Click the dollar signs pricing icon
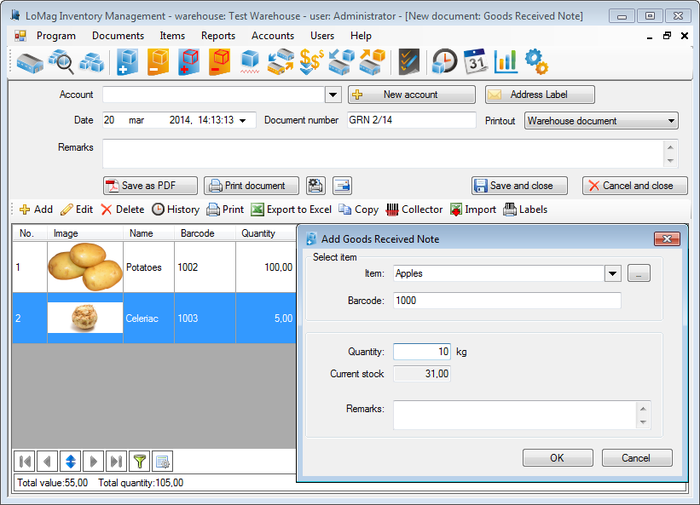The image size is (700, 505). [x=312, y=62]
